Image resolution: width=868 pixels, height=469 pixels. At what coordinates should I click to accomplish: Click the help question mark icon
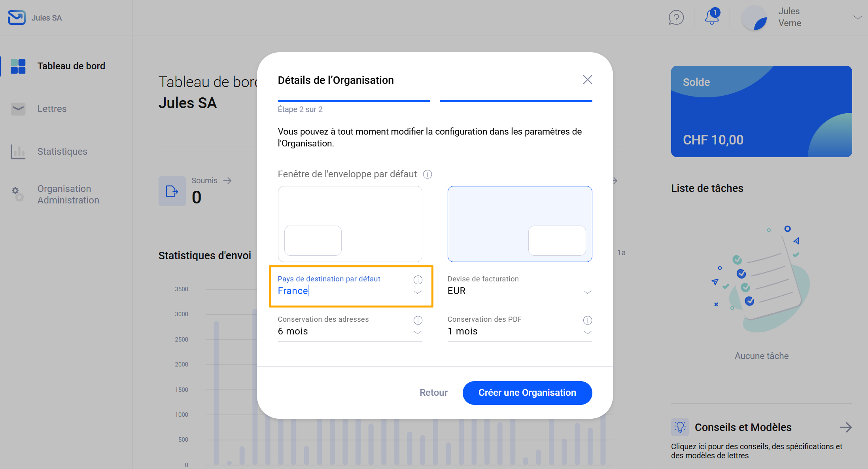676,18
